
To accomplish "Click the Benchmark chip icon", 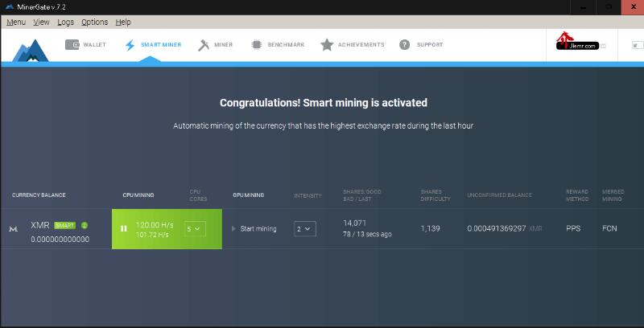I will coord(257,45).
